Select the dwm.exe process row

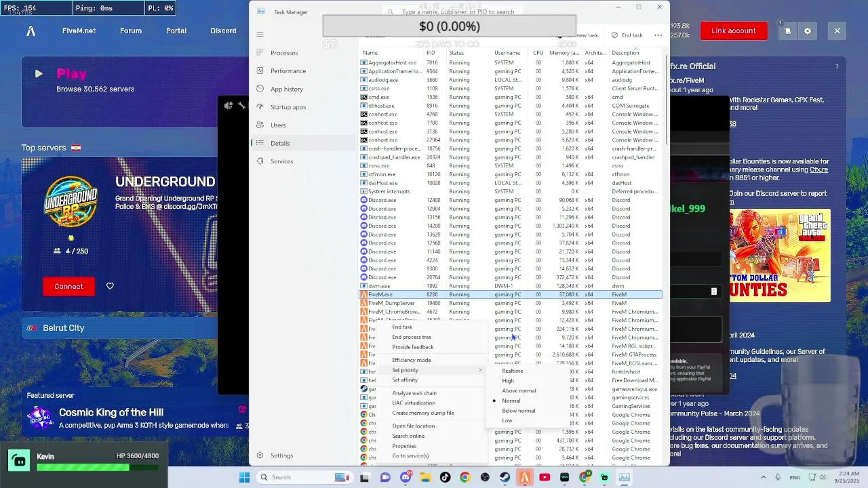pyautogui.click(x=510, y=286)
